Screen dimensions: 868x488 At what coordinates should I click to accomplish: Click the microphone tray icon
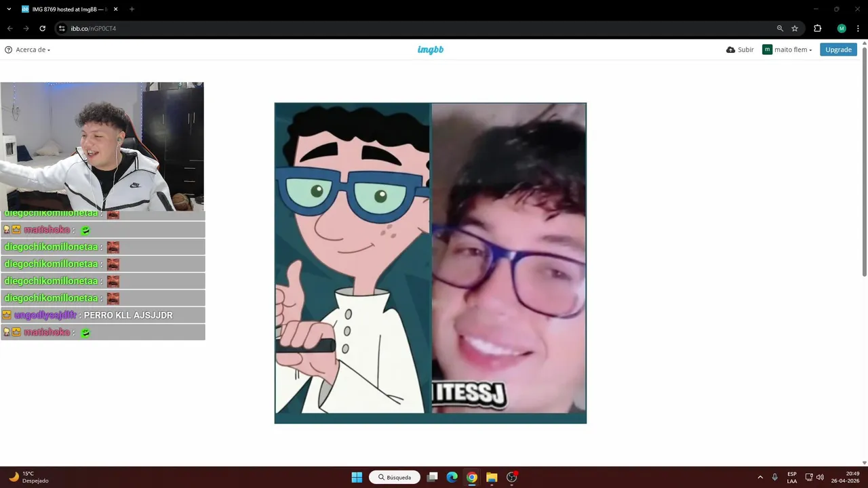coord(774,477)
